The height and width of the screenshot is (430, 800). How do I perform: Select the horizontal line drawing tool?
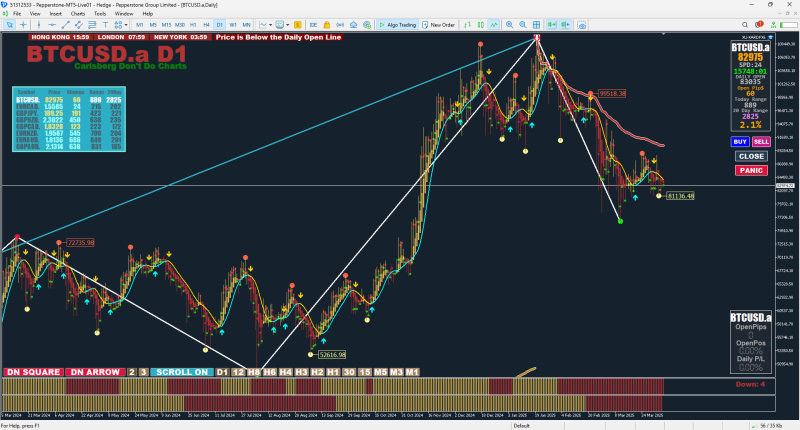[x=52, y=24]
